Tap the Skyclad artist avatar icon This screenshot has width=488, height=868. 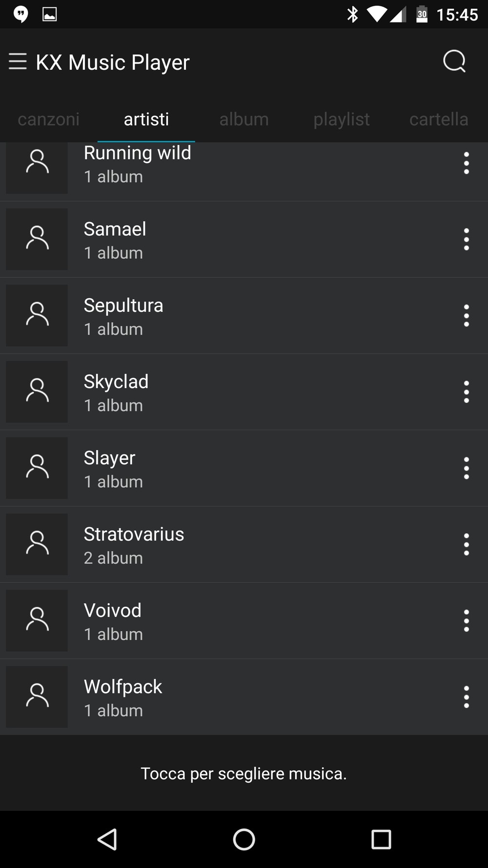[37, 392]
